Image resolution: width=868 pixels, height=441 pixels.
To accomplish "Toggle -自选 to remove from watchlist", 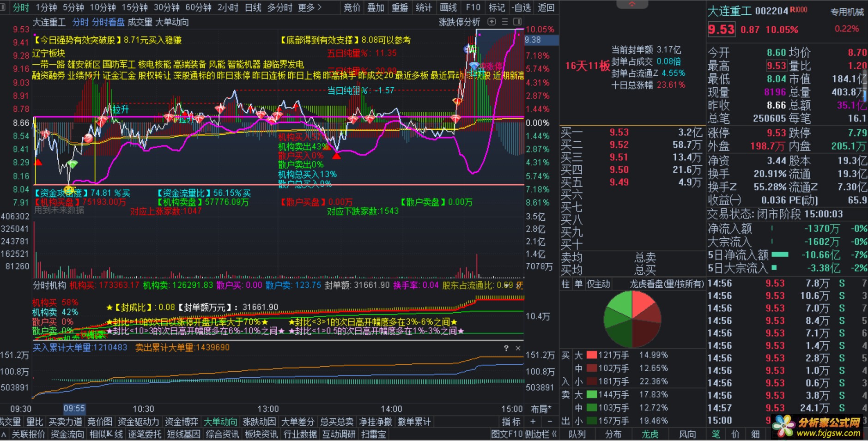I will [x=522, y=7].
